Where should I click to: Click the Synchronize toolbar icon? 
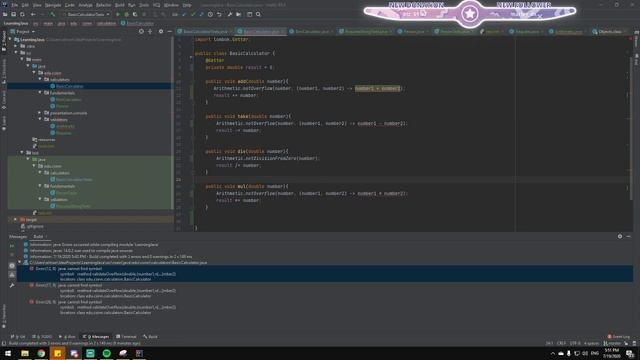pyautogui.click(x=22, y=14)
